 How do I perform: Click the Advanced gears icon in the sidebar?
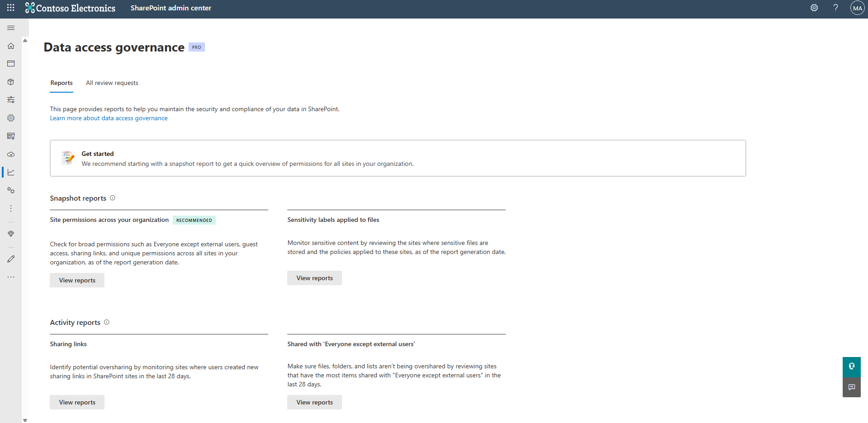point(11,190)
